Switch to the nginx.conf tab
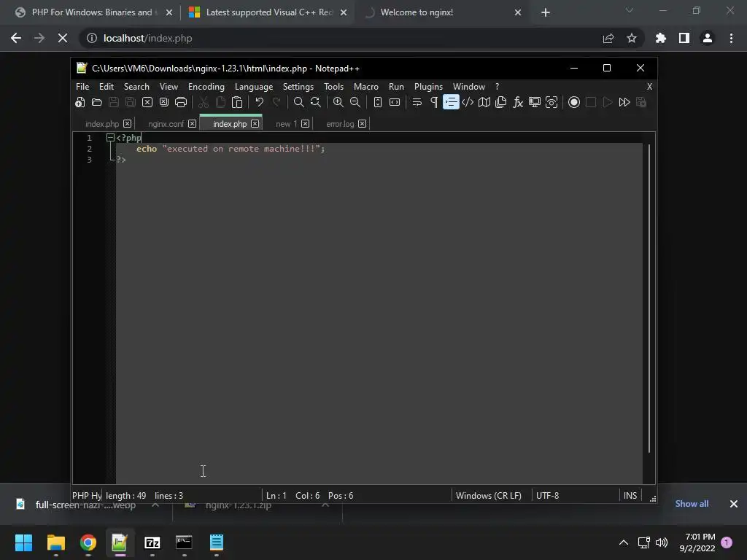This screenshot has height=560, width=747. pos(166,124)
